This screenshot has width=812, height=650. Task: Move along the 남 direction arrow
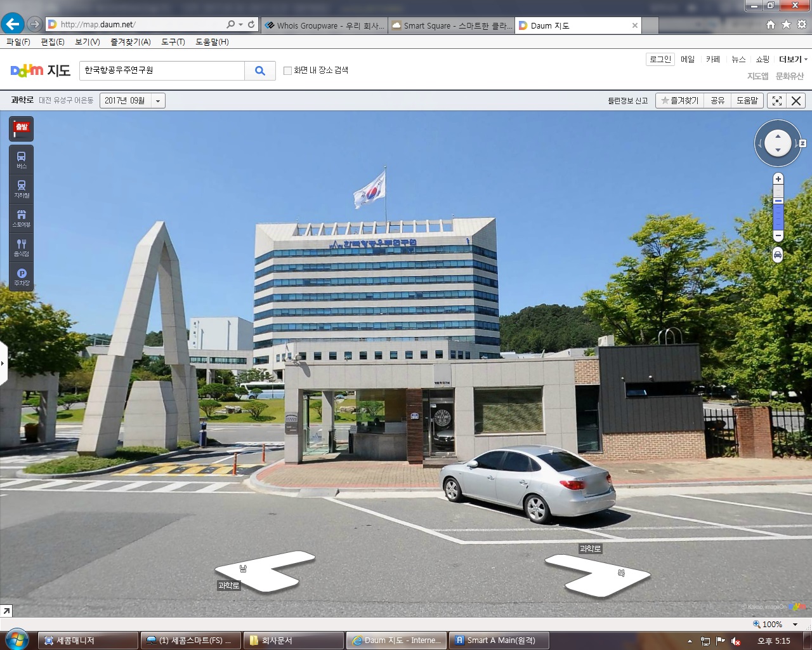pos(265,571)
